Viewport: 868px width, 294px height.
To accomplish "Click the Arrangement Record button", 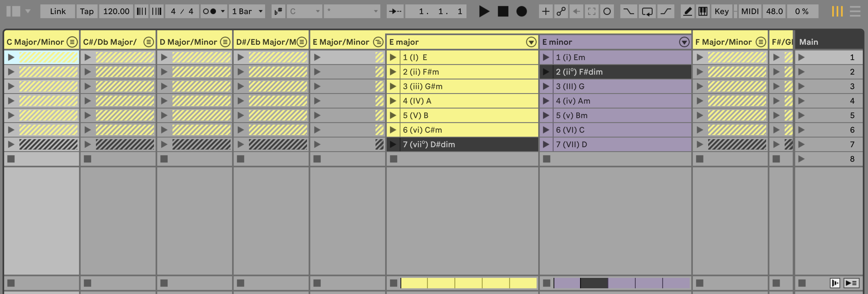I will pyautogui.click(x=521, y=11).
